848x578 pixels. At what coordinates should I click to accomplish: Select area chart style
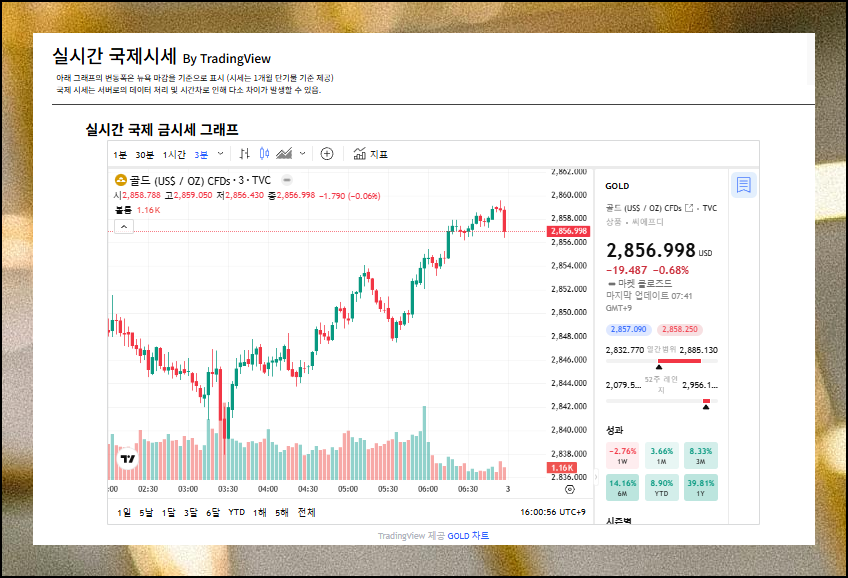pyautogui.click(x=284, y=154)
